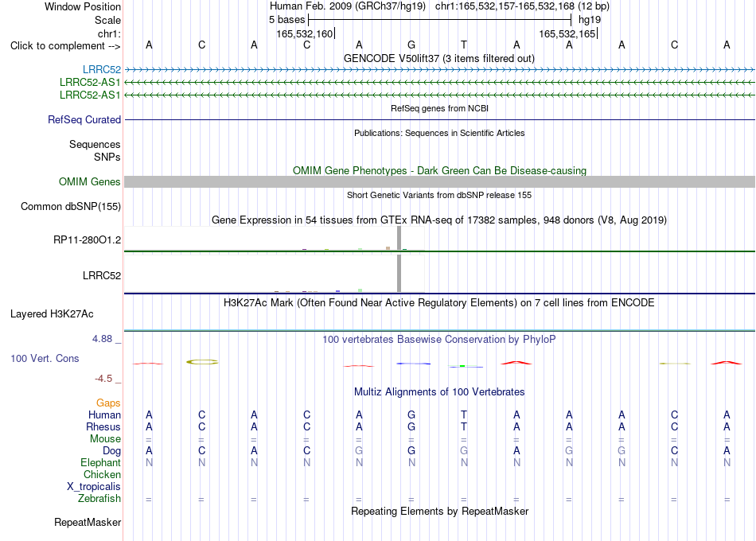Click the SNPs track label
756x541 pixels.
pos(107,158)
